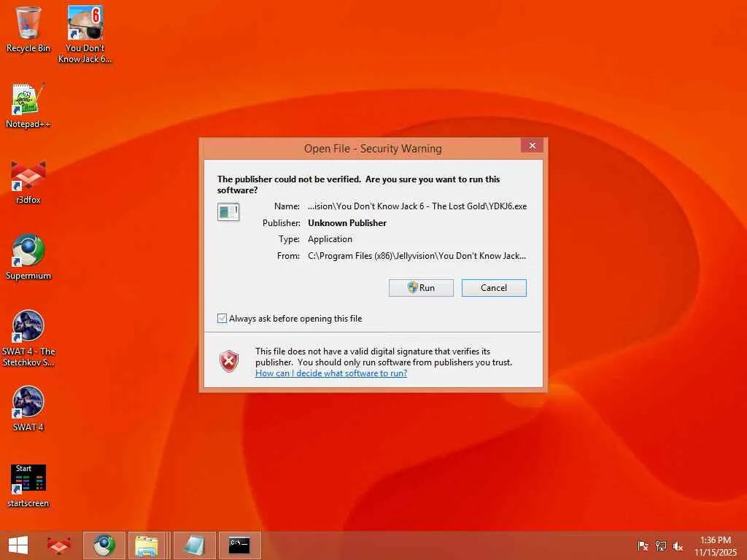Open the Windows Start button on taskbar

coord(18,545)
